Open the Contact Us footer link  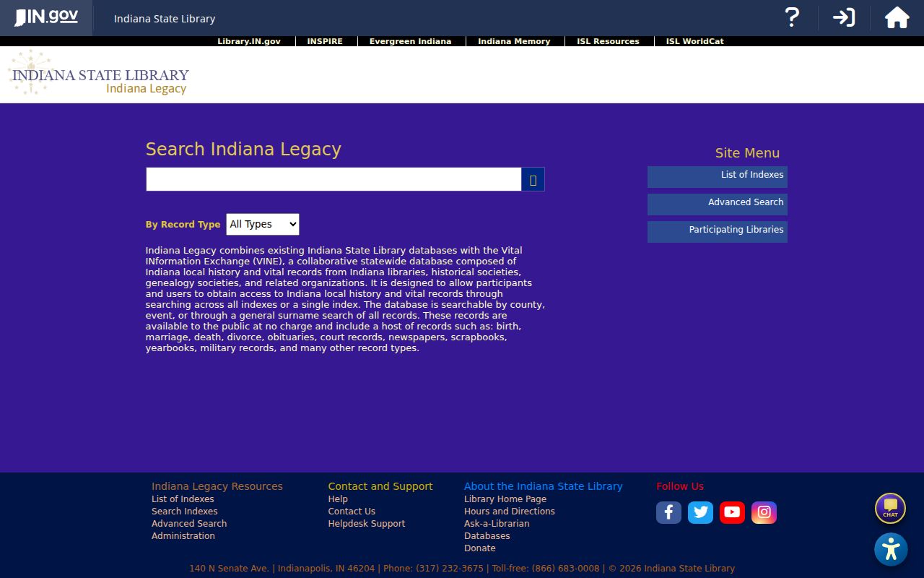tap(352, 512)
